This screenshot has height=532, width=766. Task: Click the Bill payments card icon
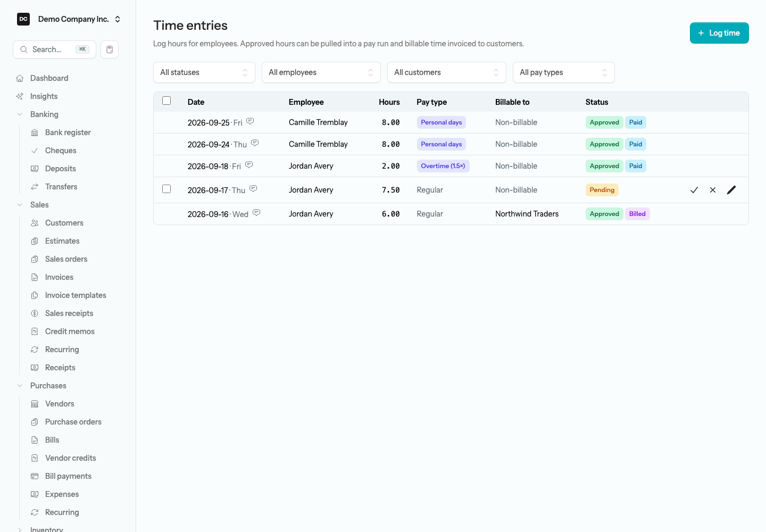click(x=35, y=476)
